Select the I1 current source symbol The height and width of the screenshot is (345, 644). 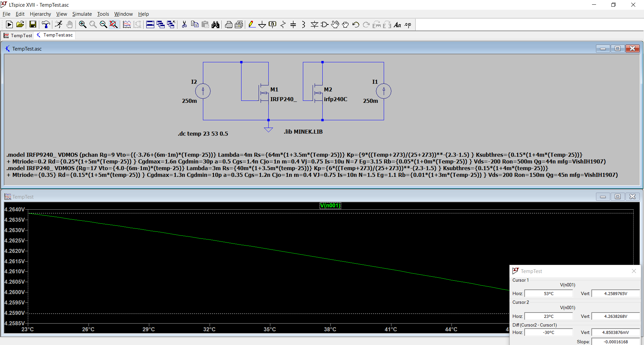384,91
